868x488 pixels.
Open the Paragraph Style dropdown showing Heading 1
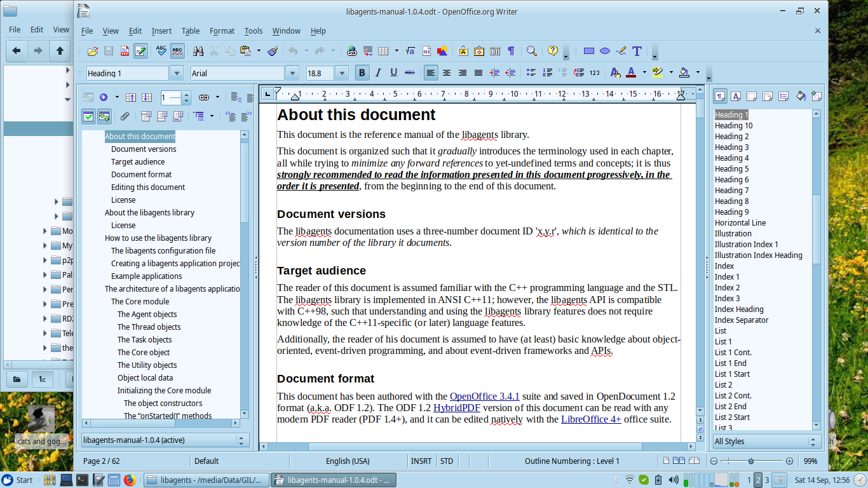[x=177, y=73]
